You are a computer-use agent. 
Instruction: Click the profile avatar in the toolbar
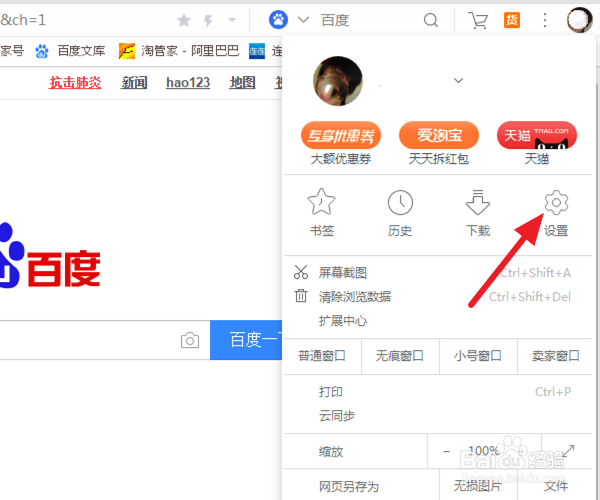pos(579,20)
